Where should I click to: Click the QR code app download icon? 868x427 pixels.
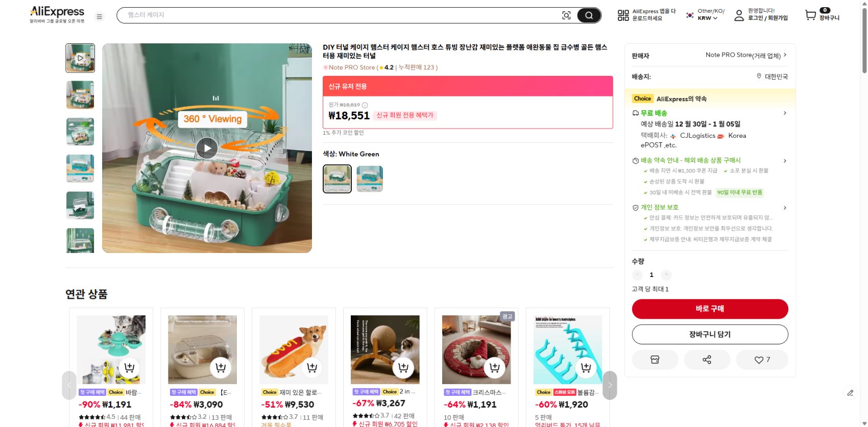pos(623,15)
